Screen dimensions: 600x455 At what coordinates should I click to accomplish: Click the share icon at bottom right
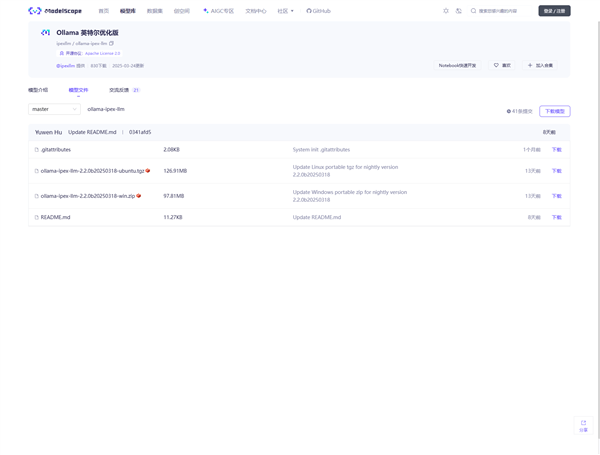[583, 425]
